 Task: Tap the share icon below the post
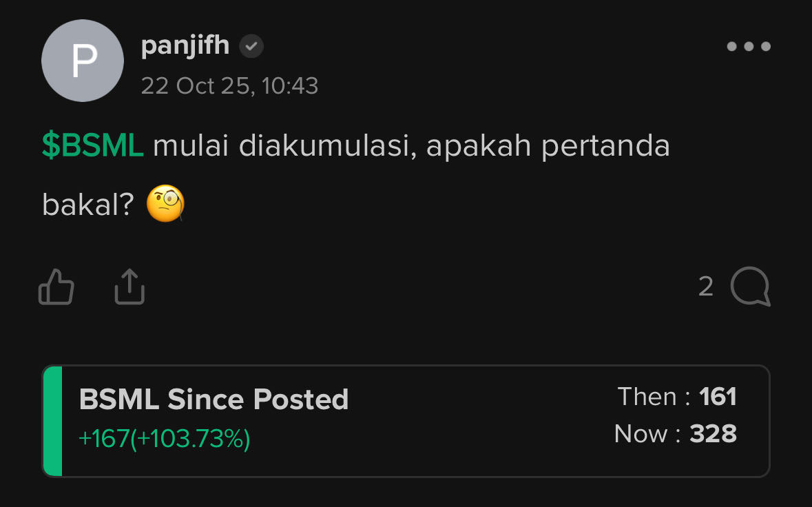pyautogui.click(x=129, y=287)
